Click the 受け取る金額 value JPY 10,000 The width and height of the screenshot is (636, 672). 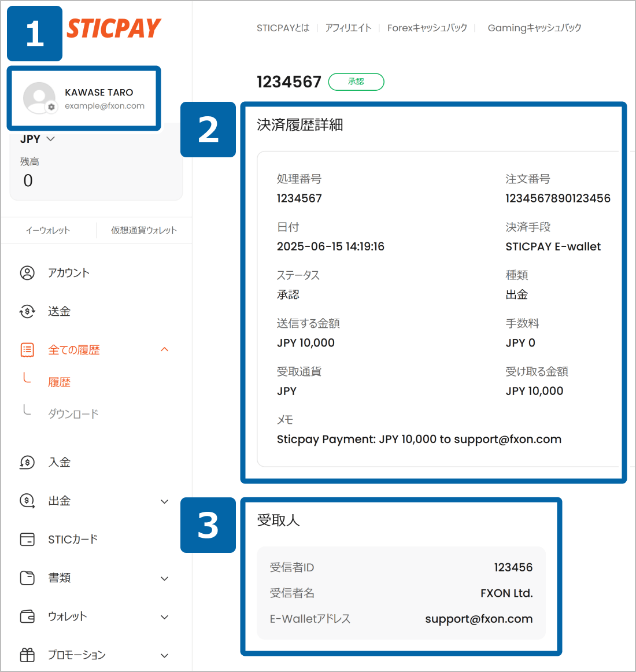(534, 391)
